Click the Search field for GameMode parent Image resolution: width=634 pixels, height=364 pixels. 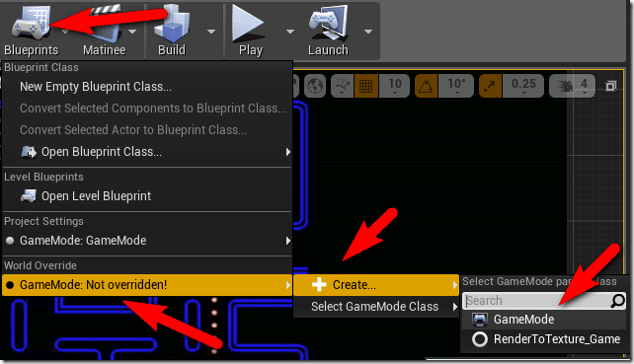(544, 301)
